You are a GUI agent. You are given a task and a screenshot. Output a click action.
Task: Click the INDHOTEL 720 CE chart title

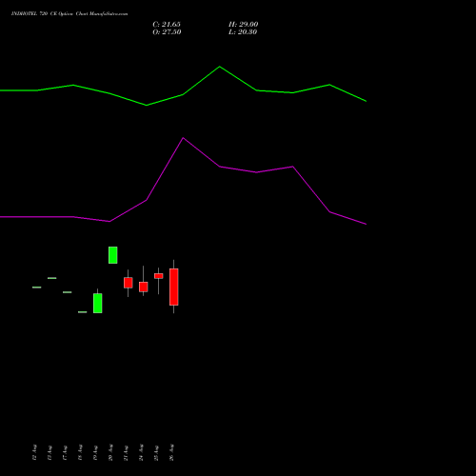click(x=69, y=14)
